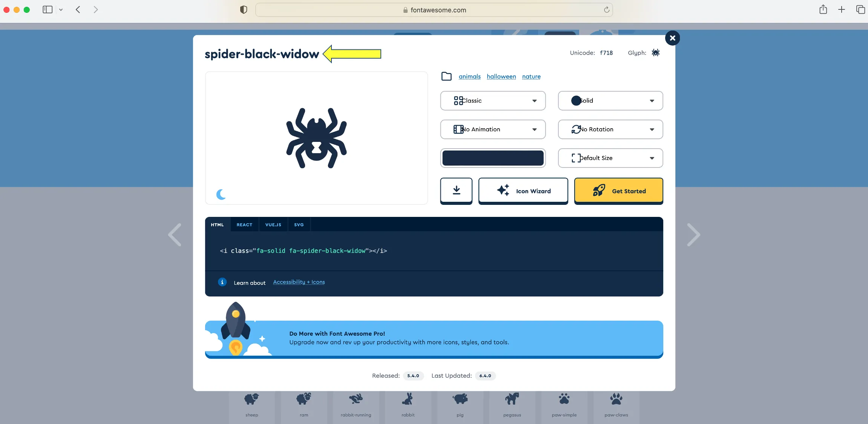Follow the Accessibility + Icons link
This screenshot has height=424, width=868.
pyautogui.click(x=299, y=282)
